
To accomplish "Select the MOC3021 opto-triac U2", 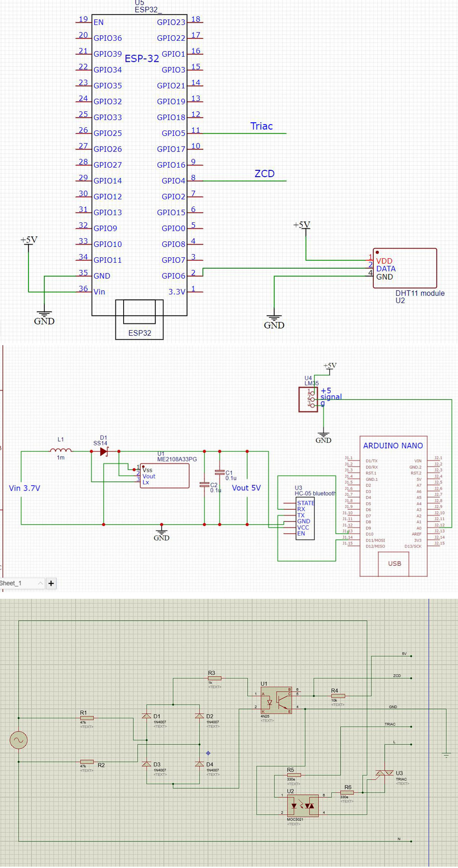I will click(x=303, y=806).
